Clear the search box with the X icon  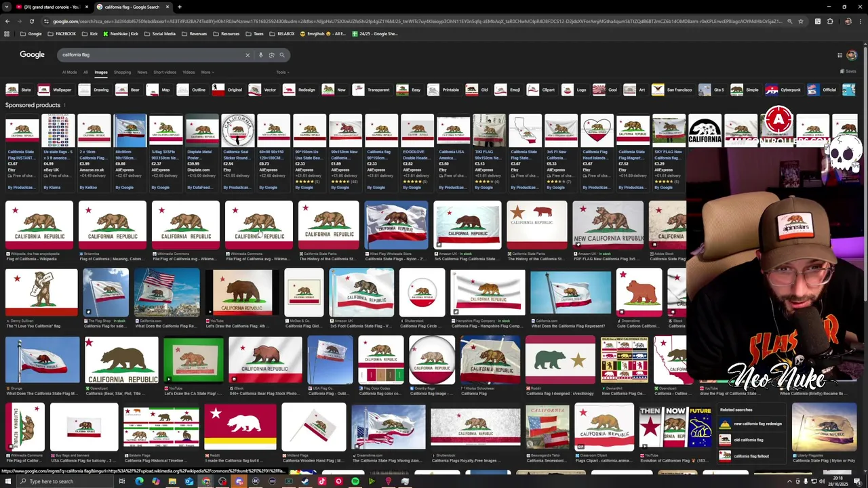(x=248, y=55)
